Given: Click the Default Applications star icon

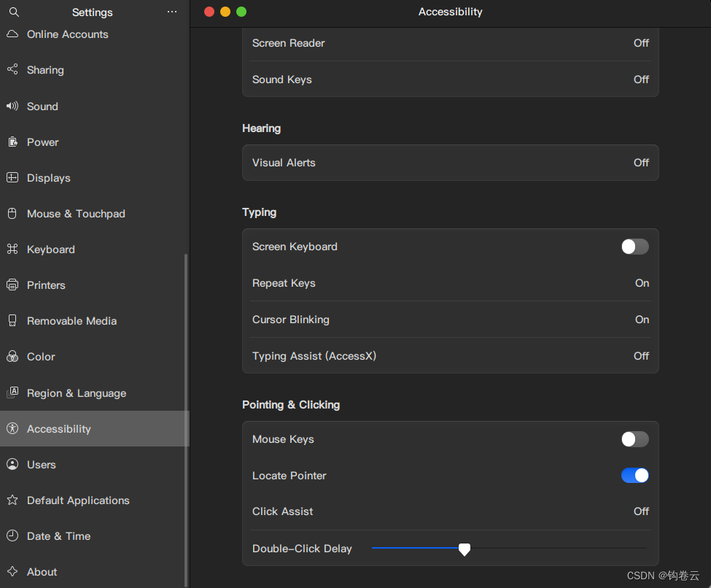Looking at the screenshot, I should click(x=12, y=500).
